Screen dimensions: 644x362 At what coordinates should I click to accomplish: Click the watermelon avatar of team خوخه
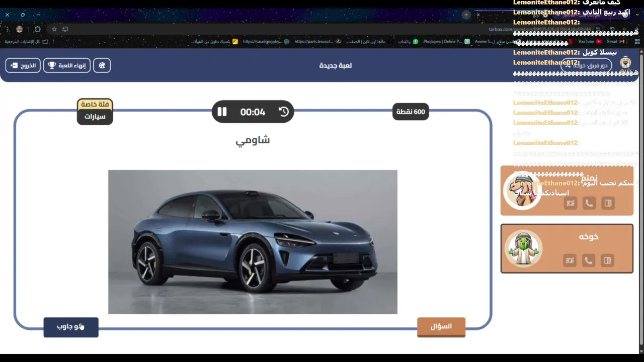(524, 248)
